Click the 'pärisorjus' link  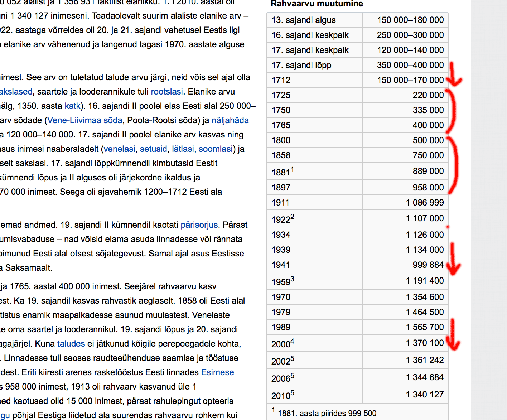tap(199, 225)
